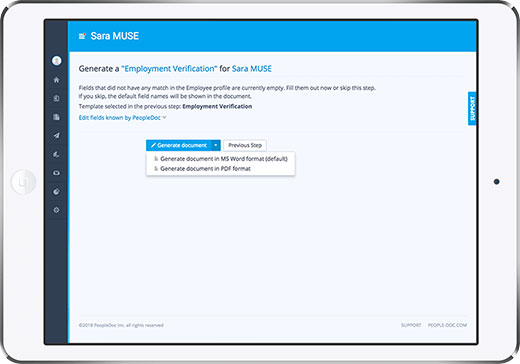This screenshot has width=520, height=364.
Task: Open the signature pen icon in sidebar
Action: [56, 154]
